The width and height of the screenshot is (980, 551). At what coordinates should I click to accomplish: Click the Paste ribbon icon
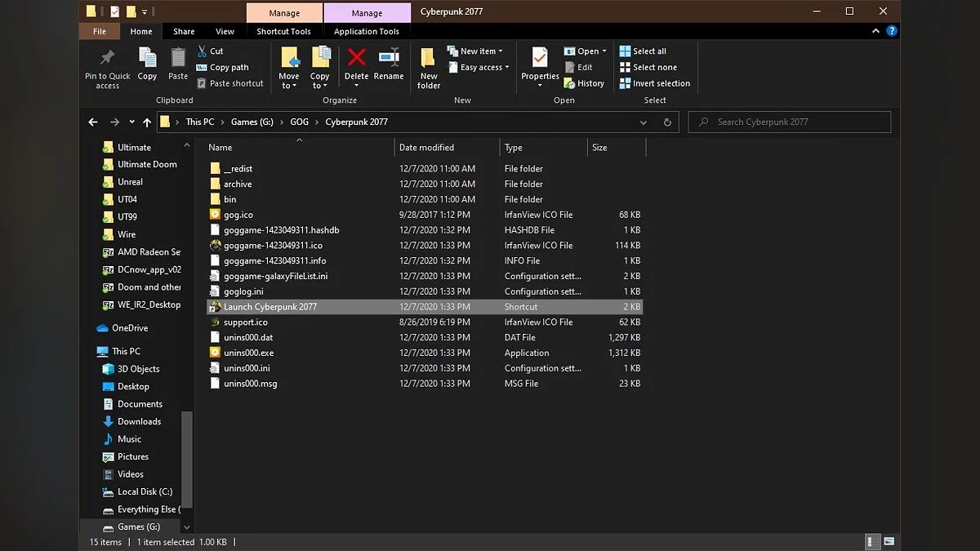click(x=178, y=59)
